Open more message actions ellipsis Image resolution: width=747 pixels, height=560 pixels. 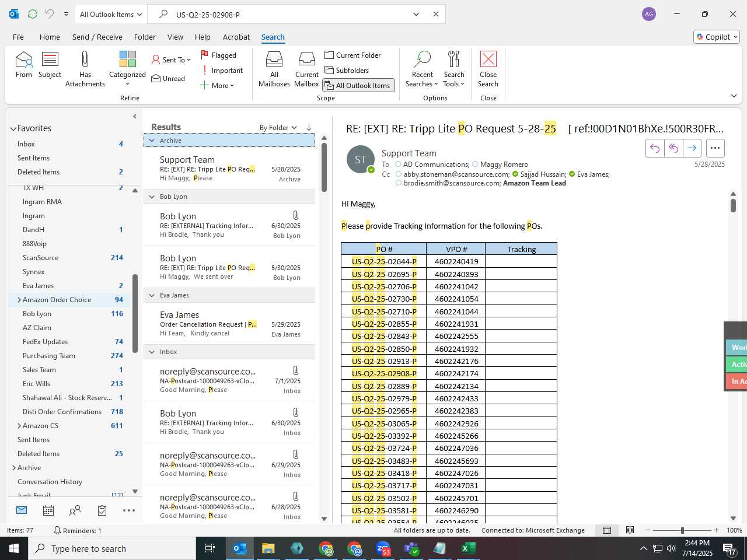715,148
